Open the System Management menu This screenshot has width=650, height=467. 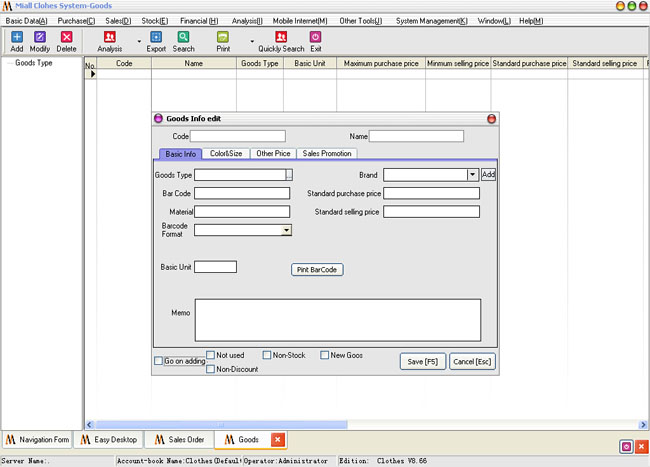[432, 21]
